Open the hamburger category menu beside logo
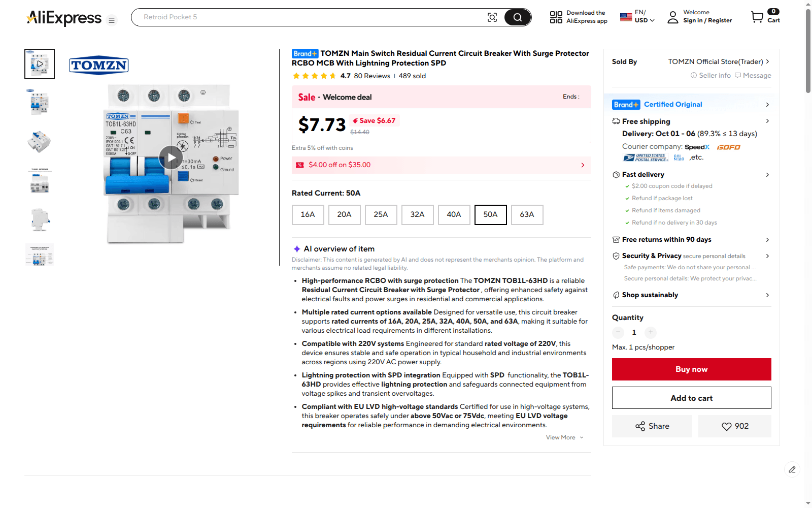This screenshot has height=508, width=812. (112, 20)
